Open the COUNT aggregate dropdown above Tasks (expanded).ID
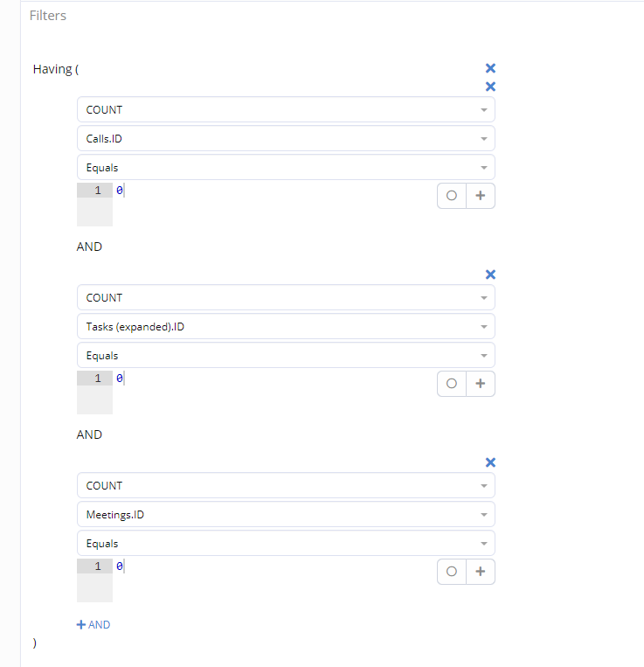 click(286, 298)
